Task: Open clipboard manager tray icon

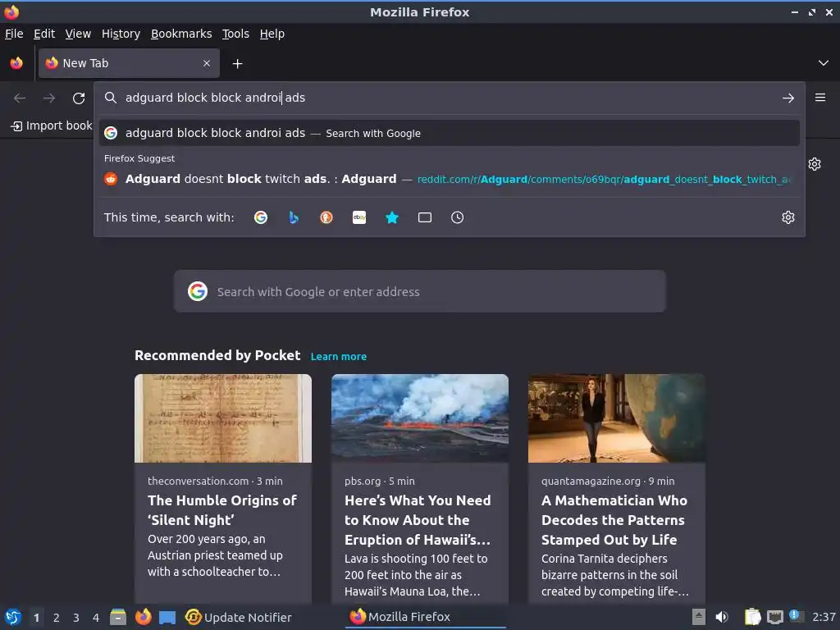Action: [753, 617]
